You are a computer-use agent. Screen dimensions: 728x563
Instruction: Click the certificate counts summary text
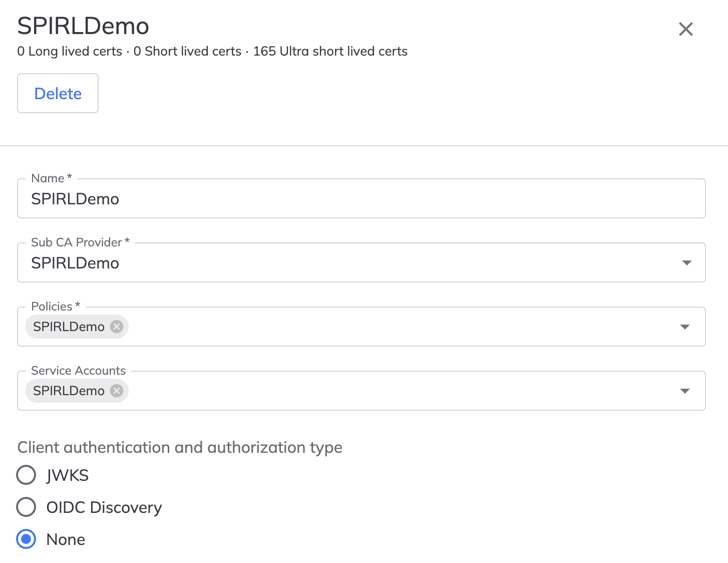click(x=212, y=51)
